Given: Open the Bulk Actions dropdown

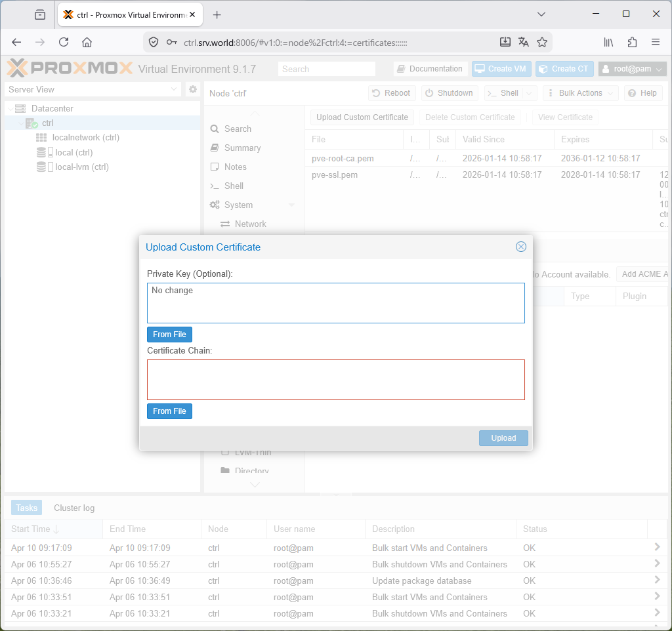Looking at the screenshot, I should tap(580, 93).
